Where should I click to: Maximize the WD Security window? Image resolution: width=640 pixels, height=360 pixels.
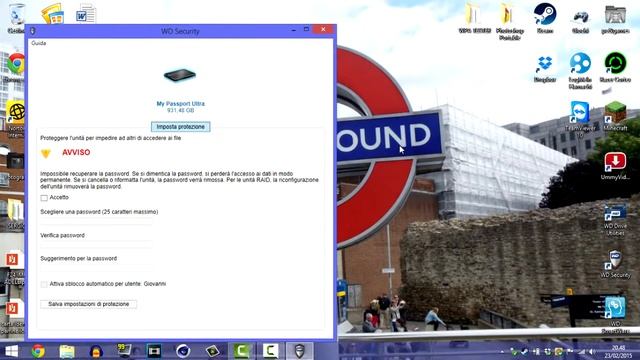pyautogui.click(x=306, y=29)
